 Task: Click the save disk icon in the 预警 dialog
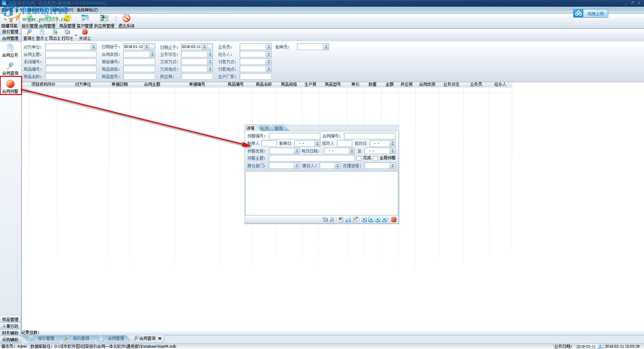pyautogui.click(x=348, y=219)
